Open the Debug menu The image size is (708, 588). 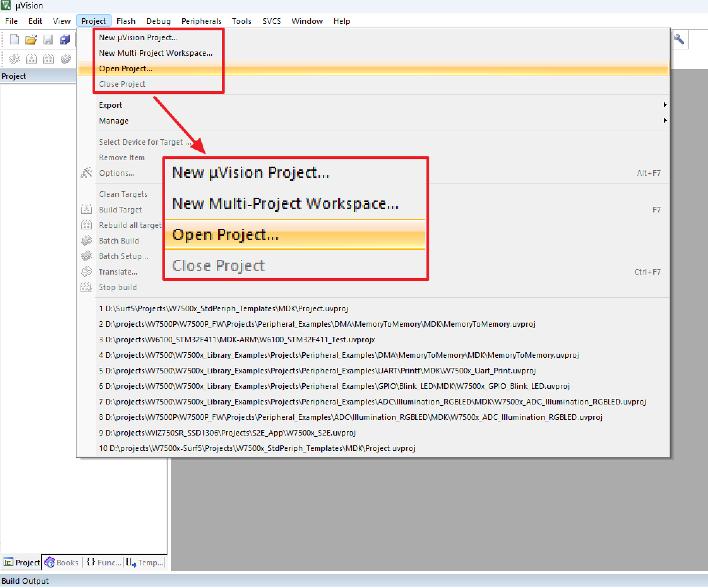[159, 21]
